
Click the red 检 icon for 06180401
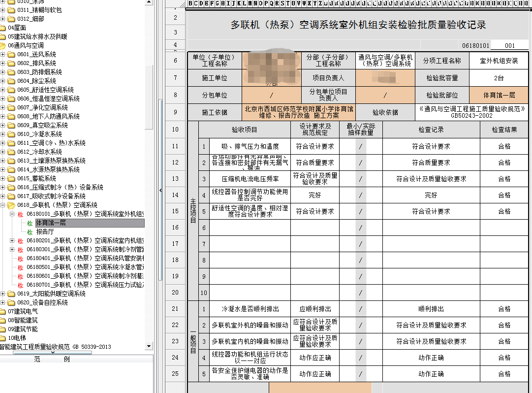(x=20, y=259)
